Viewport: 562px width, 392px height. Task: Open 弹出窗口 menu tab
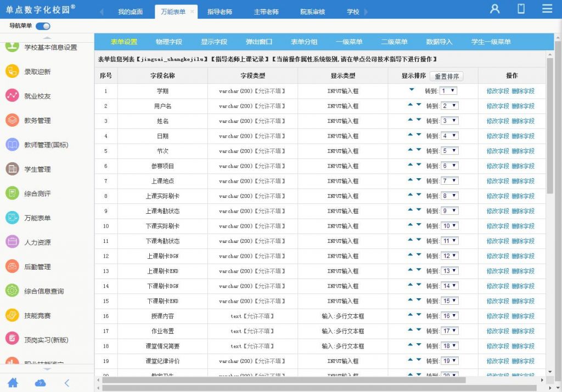(259, 42)
